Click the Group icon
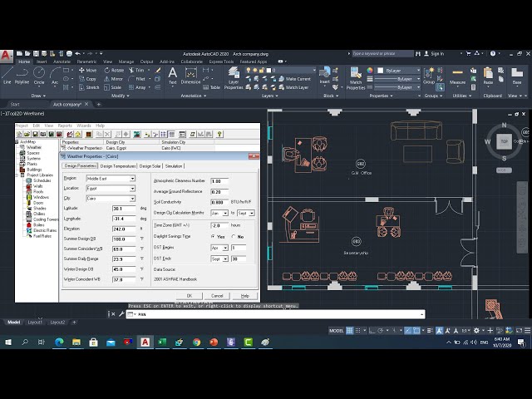532x399 pixels. point(429,76)
